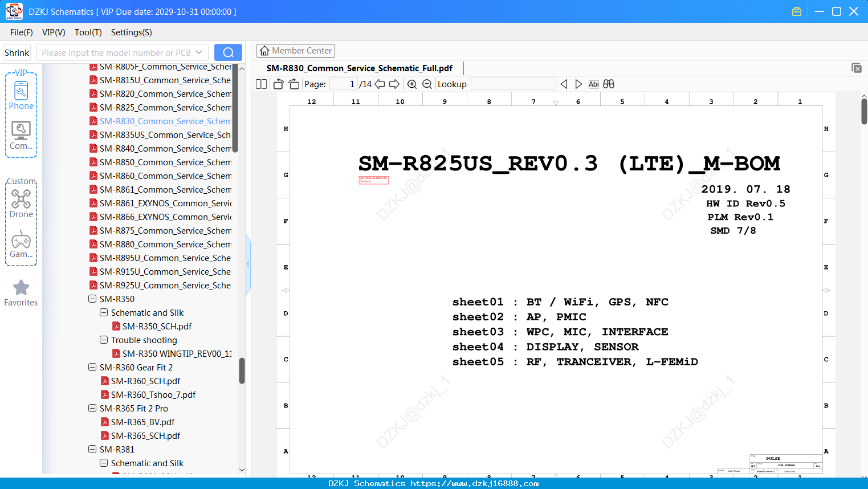Click the blue search button

click(228, 52)
